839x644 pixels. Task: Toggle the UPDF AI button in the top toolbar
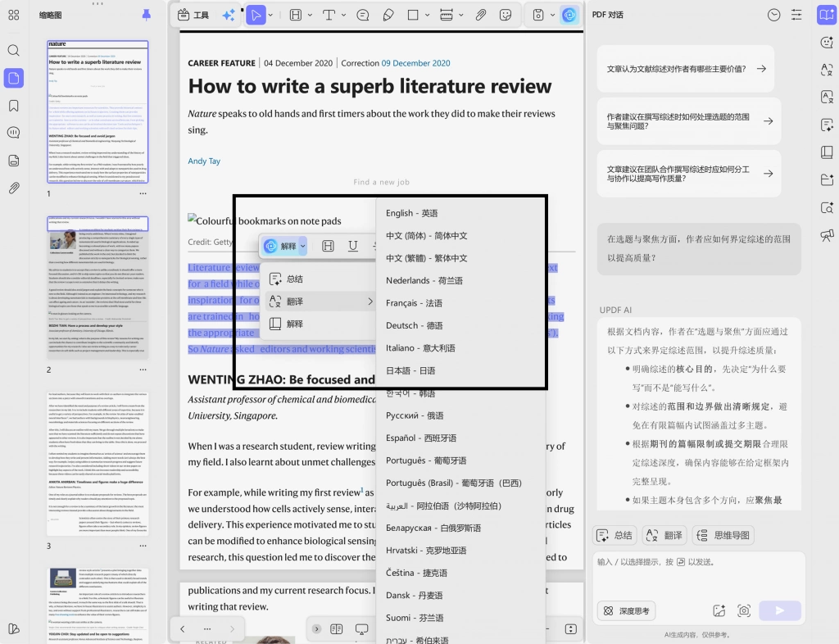(x=569, y=15)
